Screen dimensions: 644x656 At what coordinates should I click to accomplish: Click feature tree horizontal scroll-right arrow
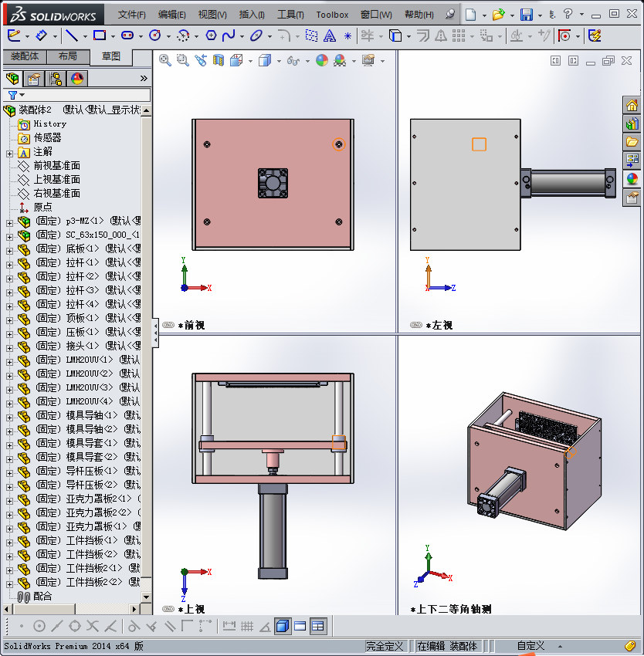click(134, 609)
